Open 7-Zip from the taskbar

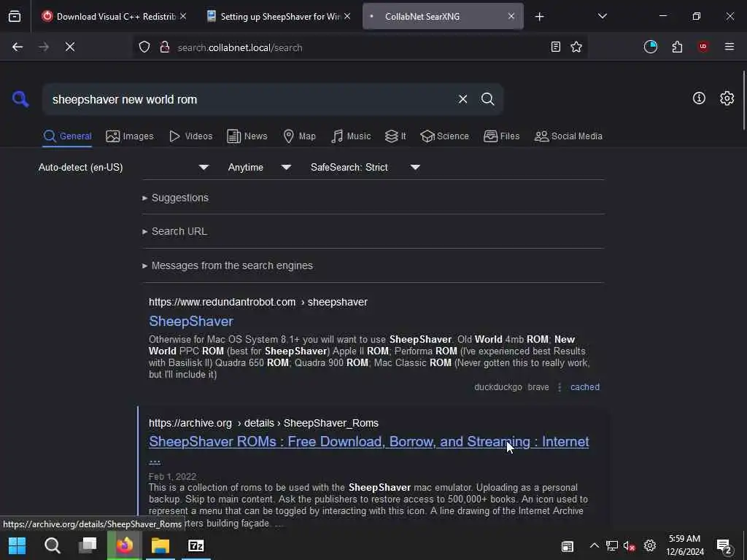(x=196, y=545)
